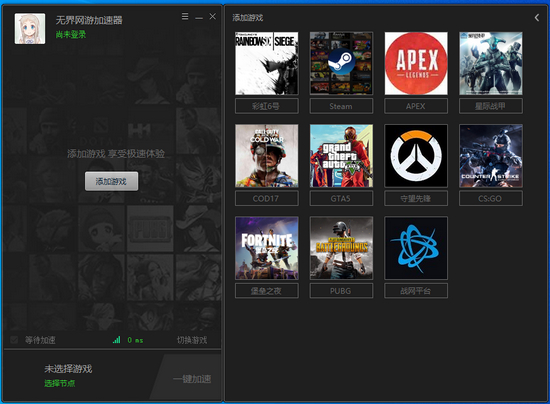The height and width of the screenshot is (404, 550).
Task: Click the gray 添加游戏 button
Action: click(x=112, y=181)
